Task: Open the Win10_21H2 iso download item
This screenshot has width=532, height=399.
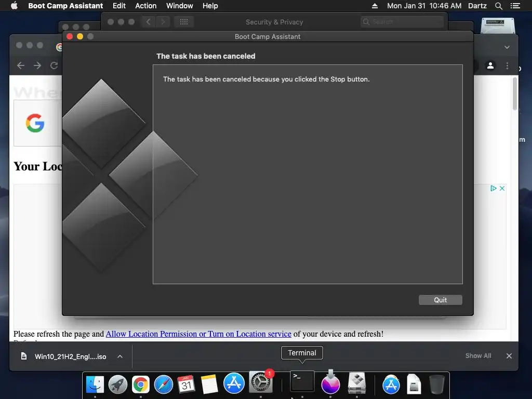Action: (64, 356)
